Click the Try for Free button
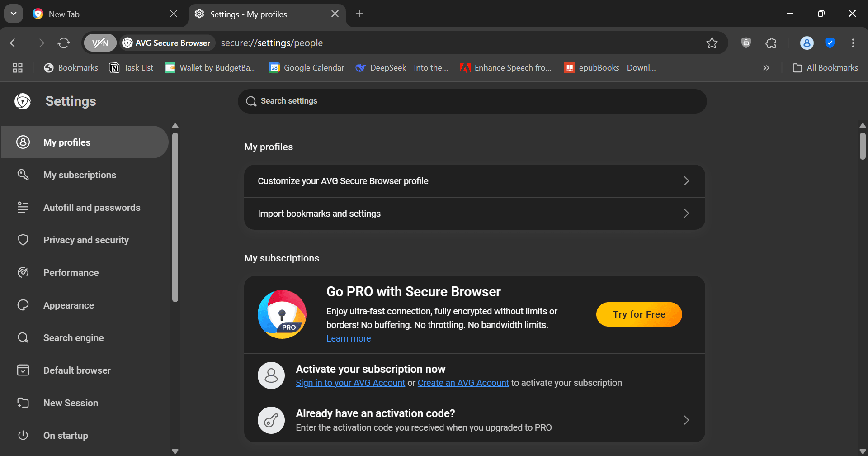The width and height of the screenshot is (868, 456). pyautogui.click(x=639, y=314)
